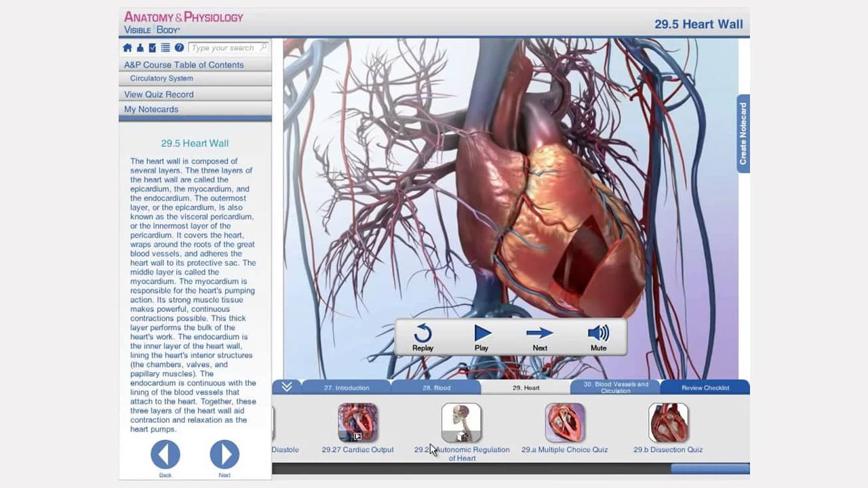Open the anatomy figure icon beside Home
The height and width of the screenshot is (488, 868).
point(140,47)
